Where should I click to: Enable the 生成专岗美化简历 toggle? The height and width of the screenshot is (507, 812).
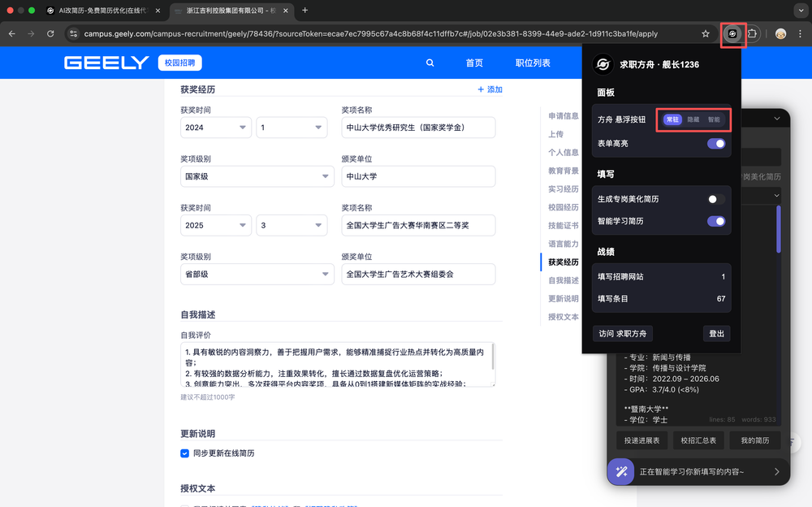pyautogui.click(x=715, y=199)
